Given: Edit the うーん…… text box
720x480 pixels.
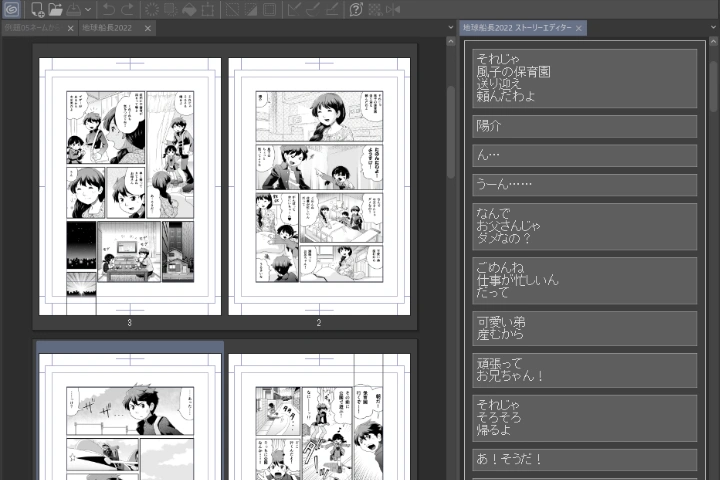Looking at the screenshot, I should pos(585,185).
